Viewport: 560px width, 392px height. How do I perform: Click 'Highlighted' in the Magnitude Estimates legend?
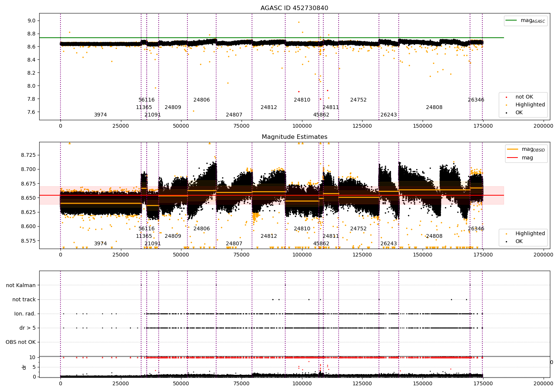click(530, 234)
